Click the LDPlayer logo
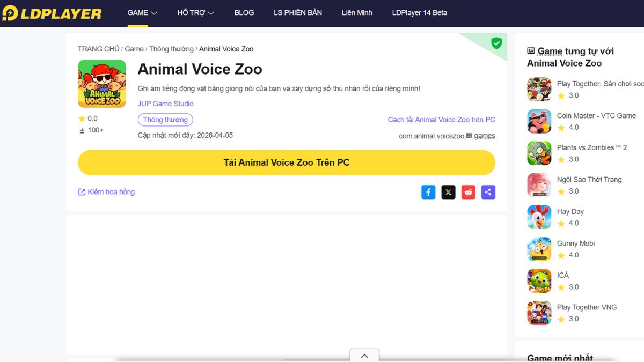 click(52, 13)
